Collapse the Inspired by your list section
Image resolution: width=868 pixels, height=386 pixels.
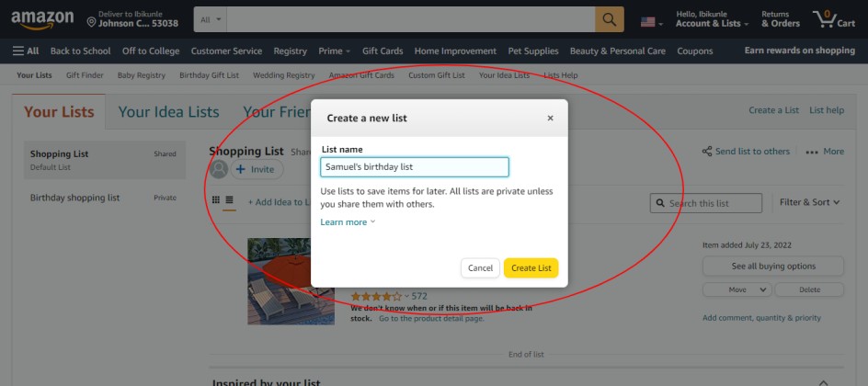point(823,382)
